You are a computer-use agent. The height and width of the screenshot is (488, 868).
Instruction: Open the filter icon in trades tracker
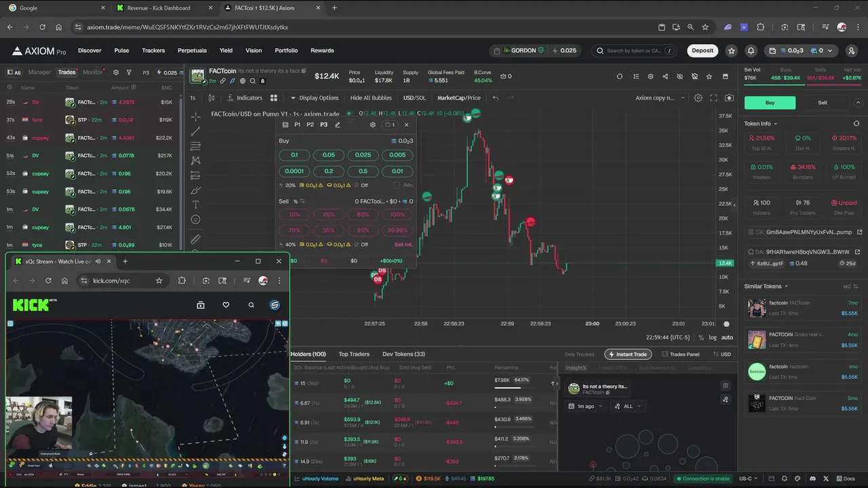point(129,73)
